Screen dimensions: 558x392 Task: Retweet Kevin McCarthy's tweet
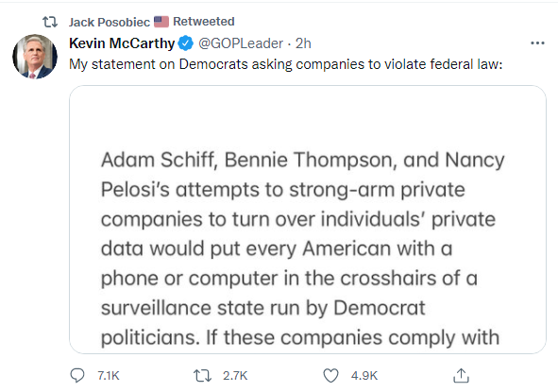click(202, 376)
